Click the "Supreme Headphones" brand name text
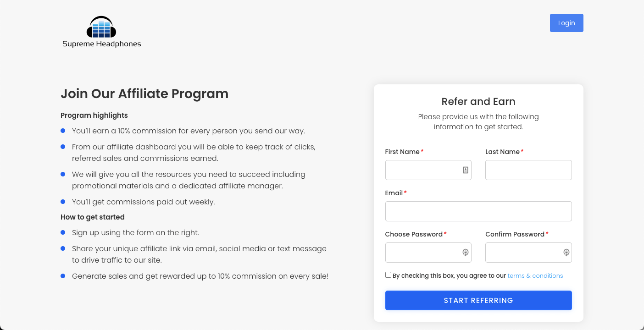Image resolution: width=644 pixels, height=330 pixels. click(102, 44)
